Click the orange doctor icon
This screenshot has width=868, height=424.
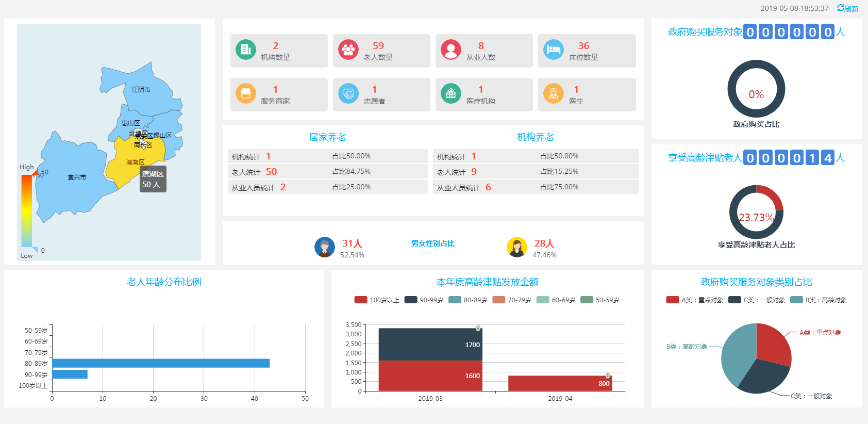click(x=554, y=93)
